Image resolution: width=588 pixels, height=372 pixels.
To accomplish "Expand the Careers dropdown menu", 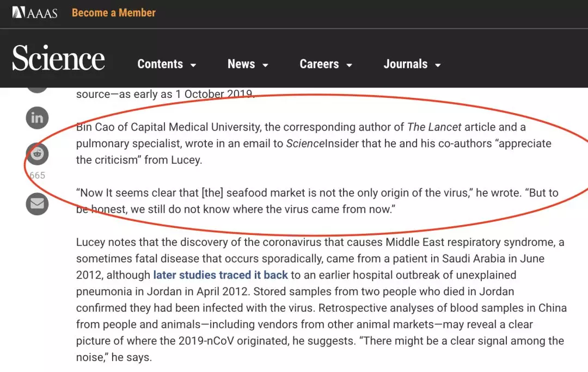I will click(326, 64).
